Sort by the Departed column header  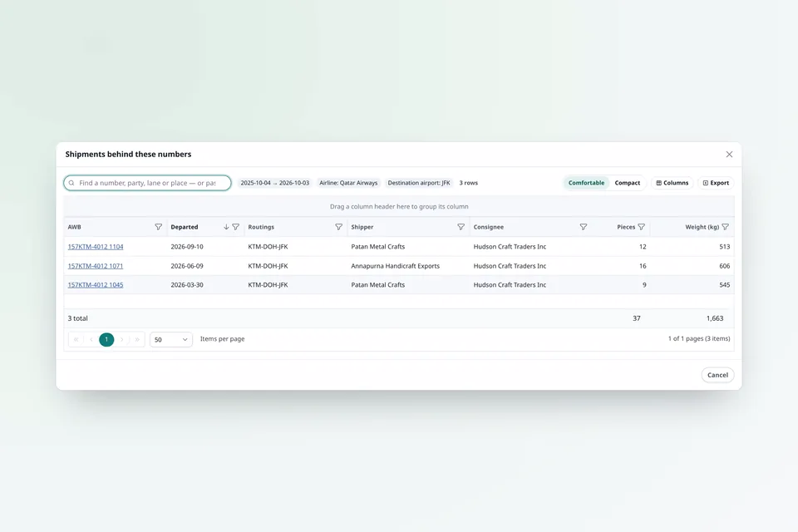tap(185, 227)
